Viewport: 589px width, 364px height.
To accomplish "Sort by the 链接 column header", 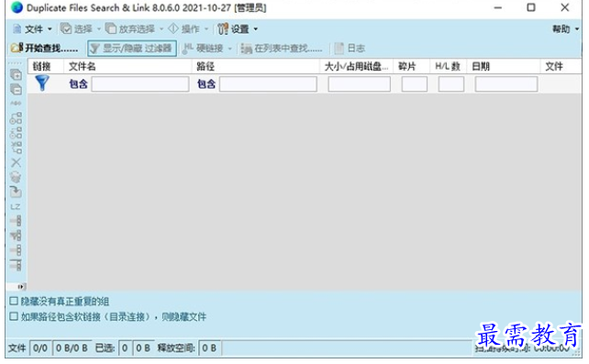I will [x=46, y=66].
